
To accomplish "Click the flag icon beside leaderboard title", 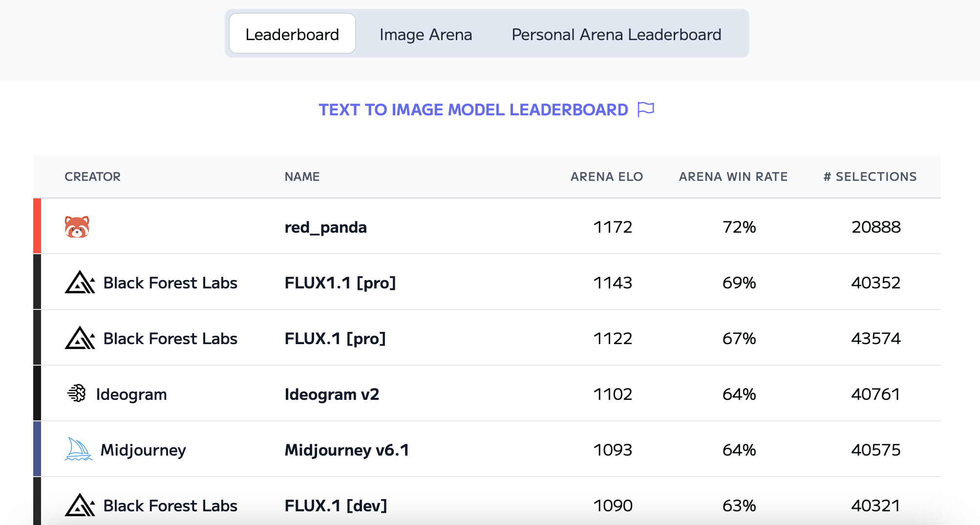I will [x=645, y=109].
